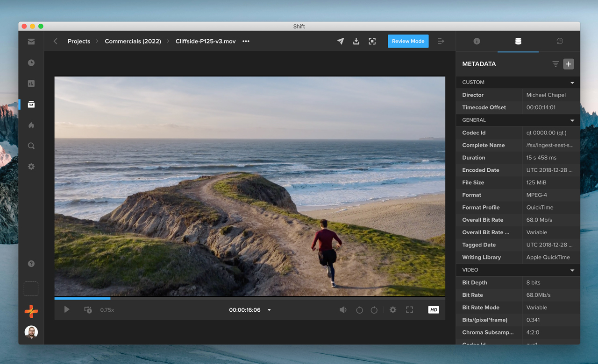The width and height of the screenshot is (598, 364).
Task: Click the Duration value 15 s 458 ms
Action: pos(541,158)
